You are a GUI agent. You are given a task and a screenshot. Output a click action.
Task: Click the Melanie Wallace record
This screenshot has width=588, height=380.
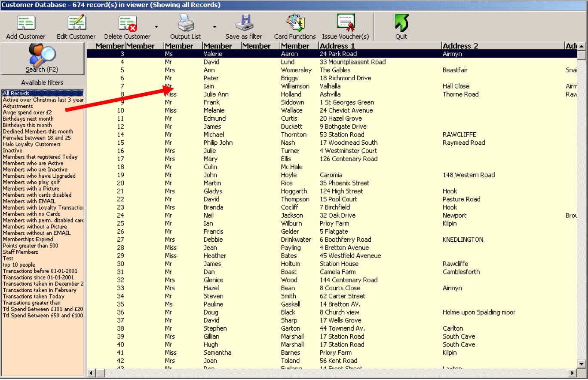point(332,110)
